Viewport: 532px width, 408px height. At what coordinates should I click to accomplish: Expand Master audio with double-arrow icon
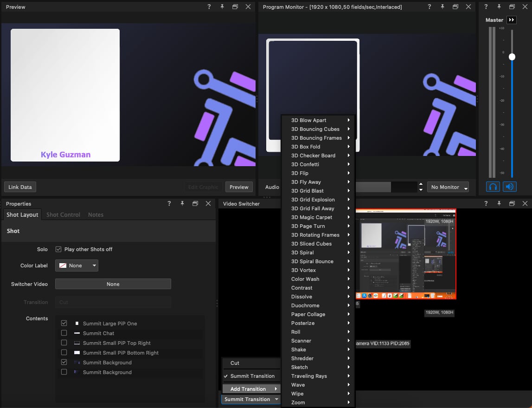511,20
